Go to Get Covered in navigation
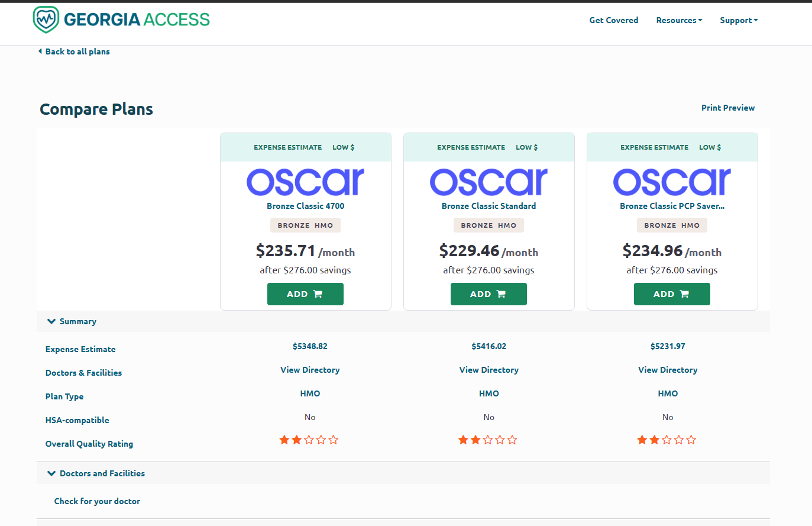 point(613,20)
